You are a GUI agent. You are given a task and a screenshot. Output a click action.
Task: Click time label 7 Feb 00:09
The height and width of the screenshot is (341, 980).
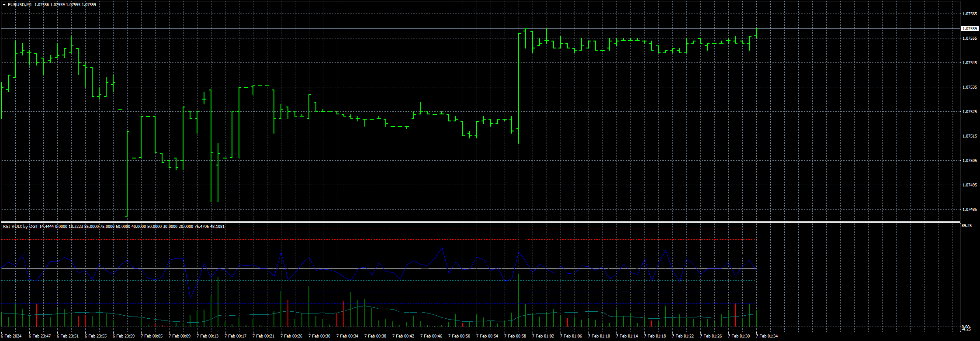pos(180,336)
